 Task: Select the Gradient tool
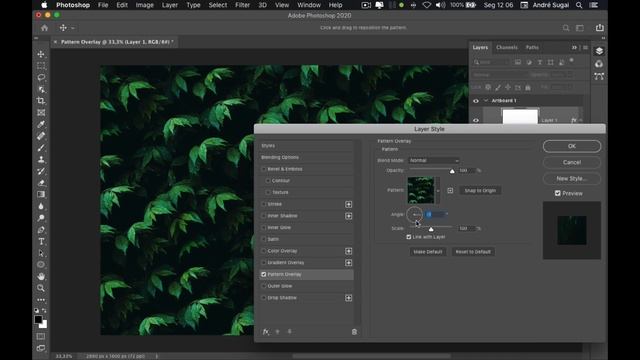[41, 195]
